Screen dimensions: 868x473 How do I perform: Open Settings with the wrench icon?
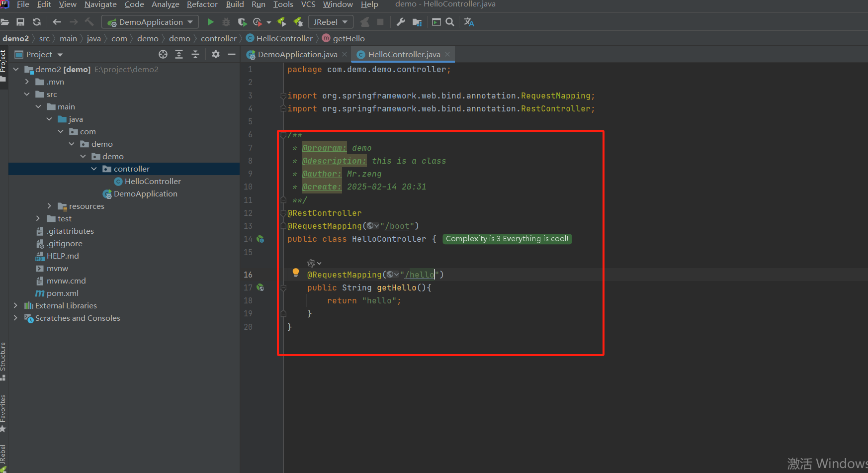pos(401,22)
